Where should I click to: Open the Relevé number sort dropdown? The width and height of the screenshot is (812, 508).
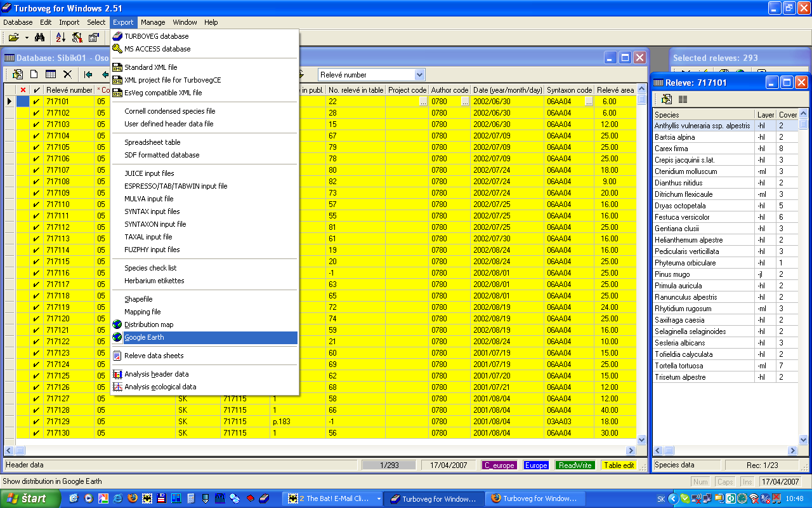419,75
